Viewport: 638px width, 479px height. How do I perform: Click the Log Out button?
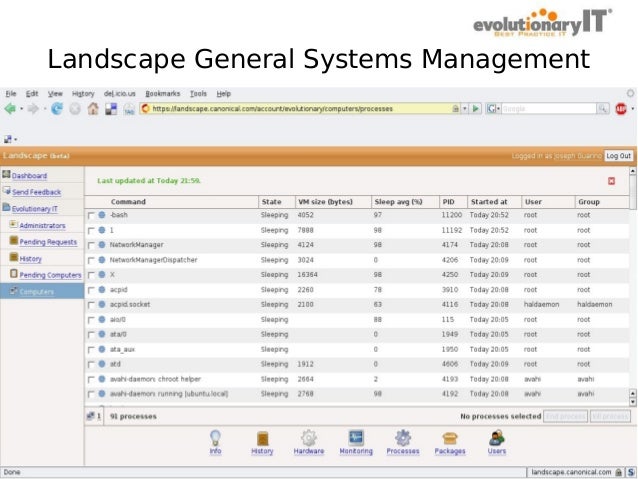click(618, 156)
